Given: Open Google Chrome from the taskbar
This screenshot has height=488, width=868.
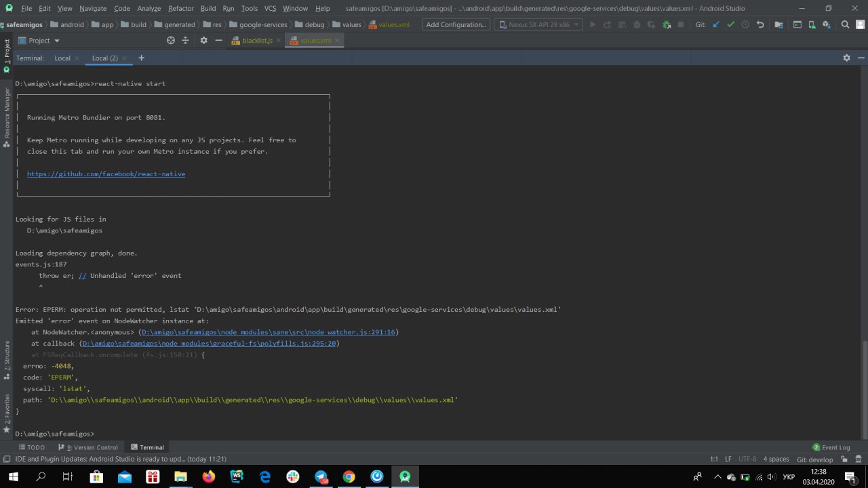Looking at the screenshot, I should [349, 477].
